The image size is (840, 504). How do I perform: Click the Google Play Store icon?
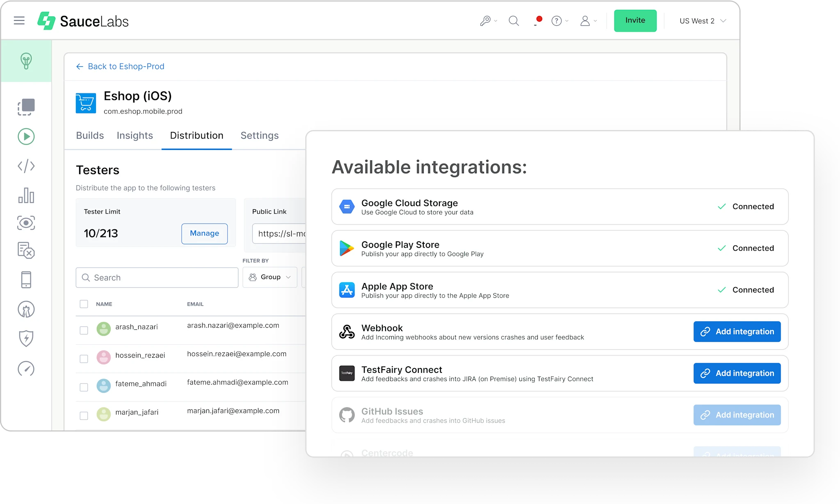(347, 248)
